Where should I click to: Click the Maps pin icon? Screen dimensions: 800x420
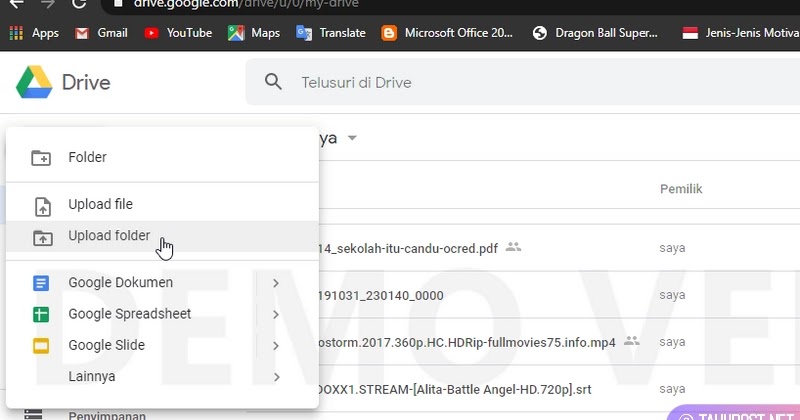(236, 33)
